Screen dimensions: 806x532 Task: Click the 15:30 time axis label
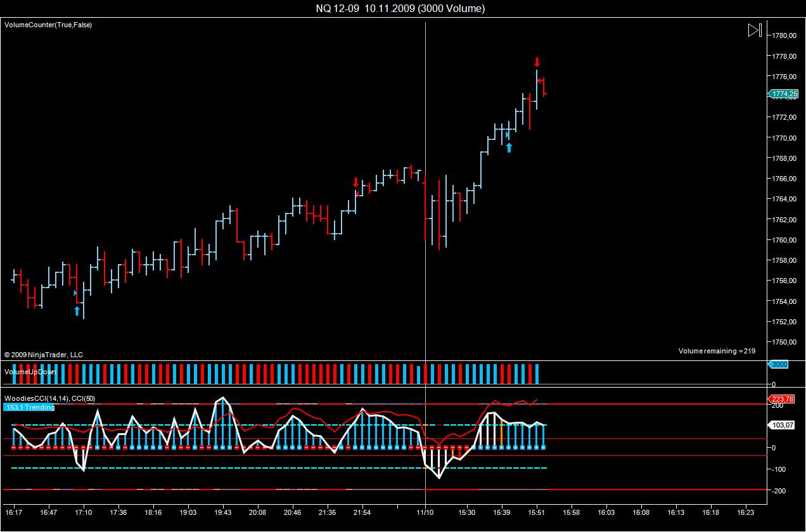point(467,512)
